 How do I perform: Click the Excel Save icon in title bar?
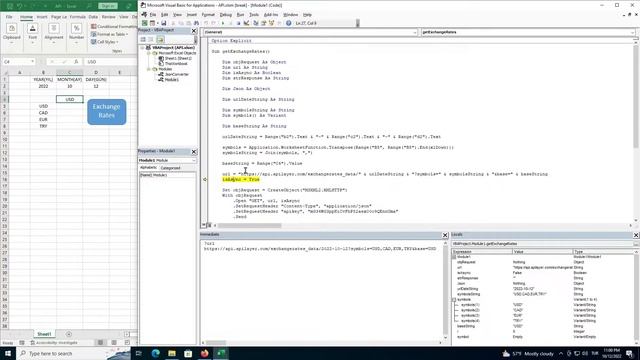(x=9, y=6)
